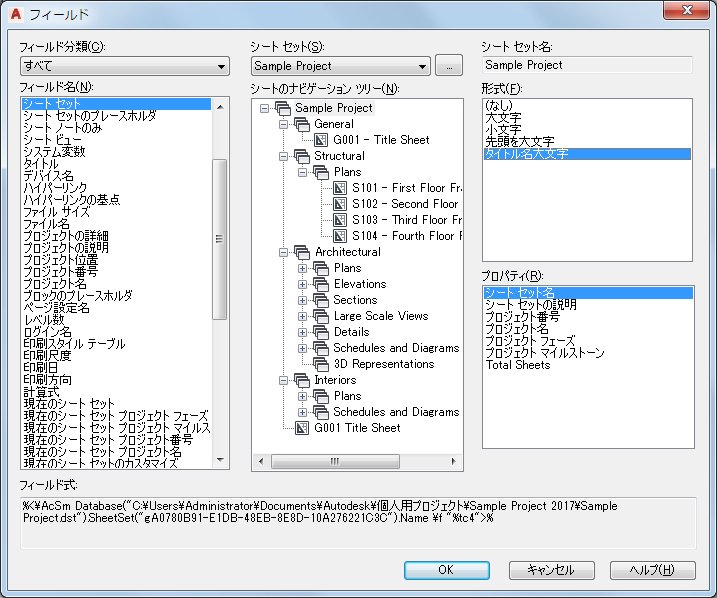Collapse the Architectural subset node
This screenshot has width=717, height=598.
click(x=284, y=252)
